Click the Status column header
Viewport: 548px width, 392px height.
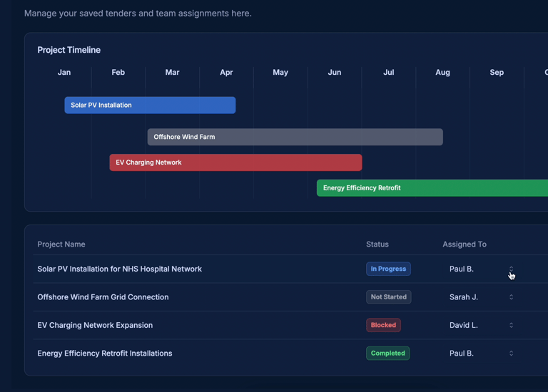point(377,244)
